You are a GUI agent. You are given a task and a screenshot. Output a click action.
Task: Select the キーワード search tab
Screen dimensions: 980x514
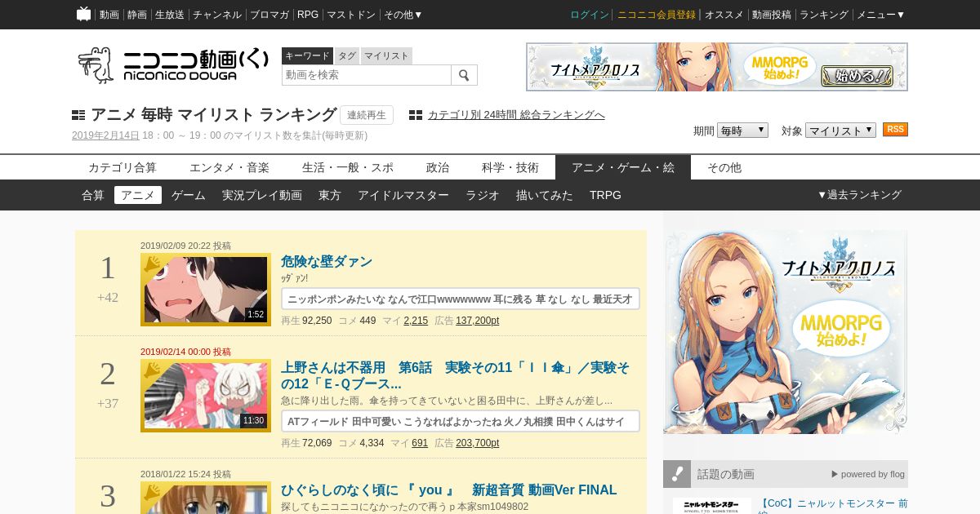[307, 55]
